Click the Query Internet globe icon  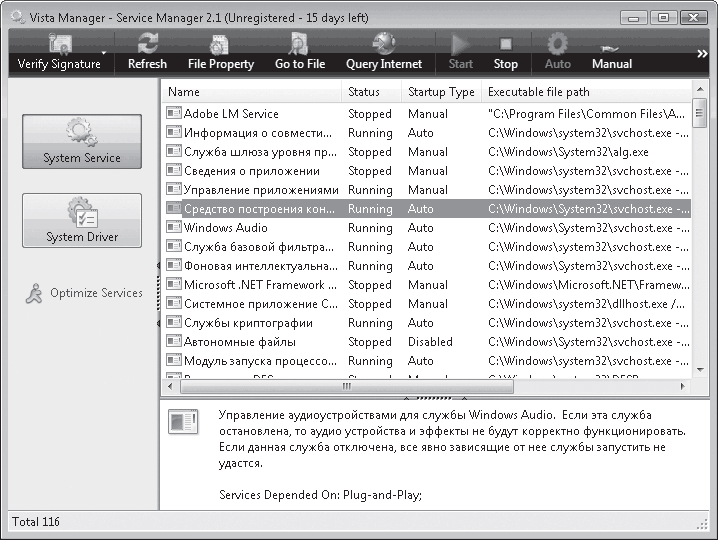384,44
